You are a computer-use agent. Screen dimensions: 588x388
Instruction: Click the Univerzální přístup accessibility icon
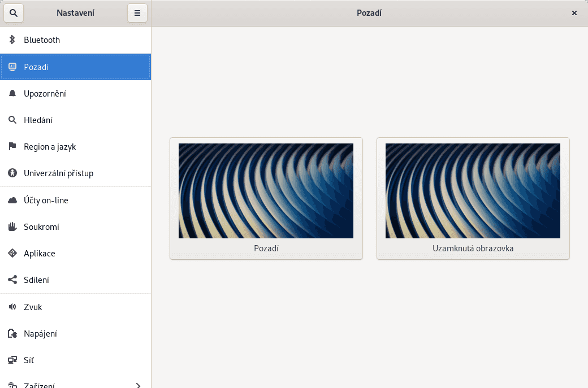pos(12,173)
